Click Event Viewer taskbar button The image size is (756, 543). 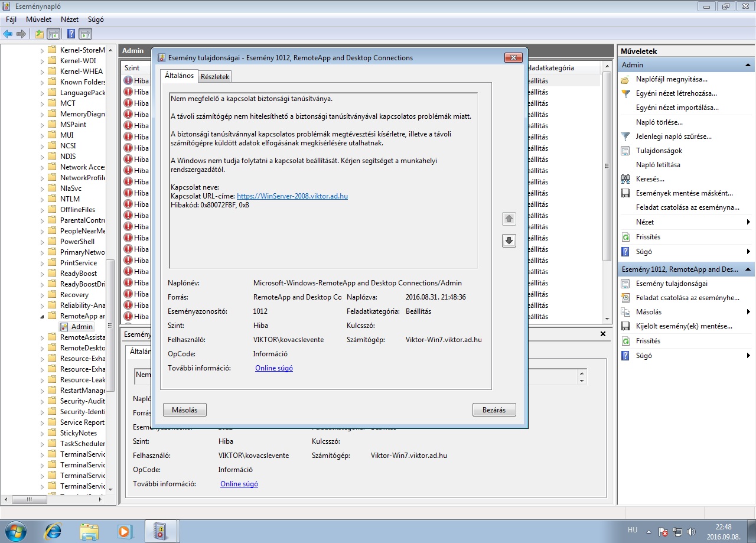pos(161,531)
